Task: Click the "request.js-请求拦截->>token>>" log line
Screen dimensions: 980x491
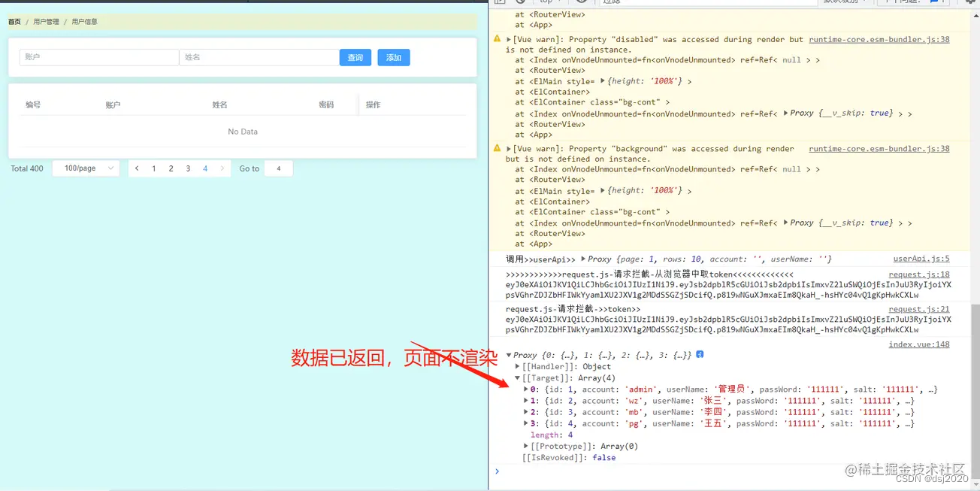Action: (x=573, y=309)
